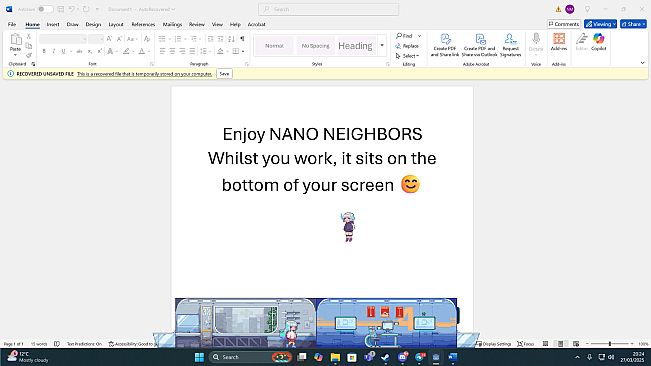Click Decrease Indent icon
This screenshot has width=651, height=366.
210,39
